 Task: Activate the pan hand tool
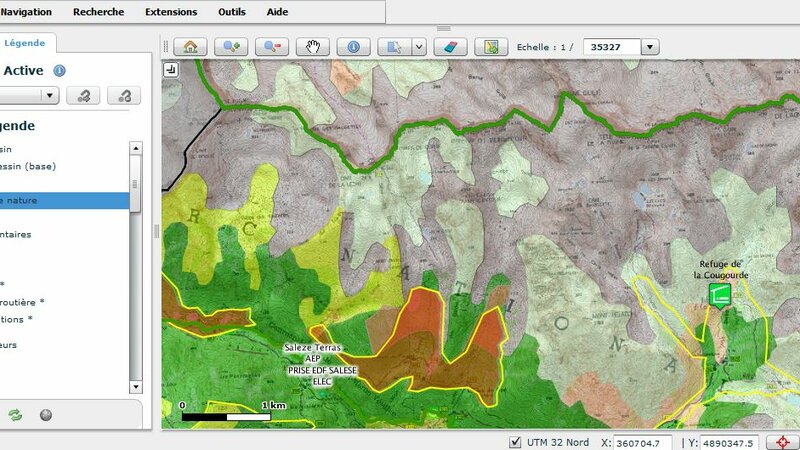pos(313,47)
